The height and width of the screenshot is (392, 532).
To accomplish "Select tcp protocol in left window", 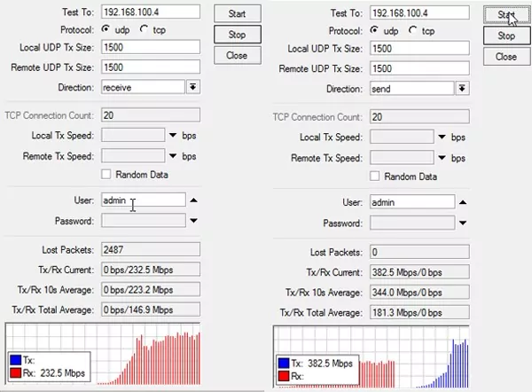I will click(x=144, y=29).
